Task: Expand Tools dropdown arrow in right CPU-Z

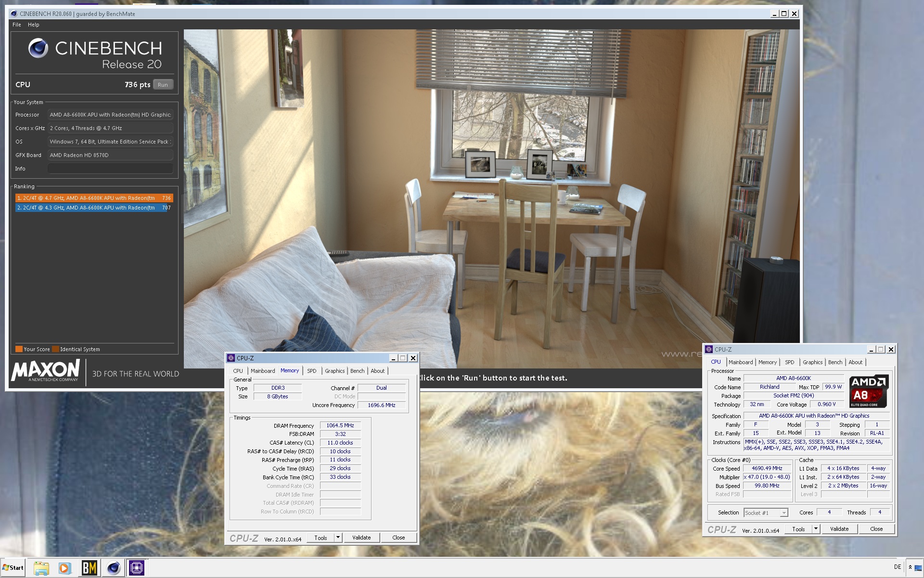Action: 816,529
